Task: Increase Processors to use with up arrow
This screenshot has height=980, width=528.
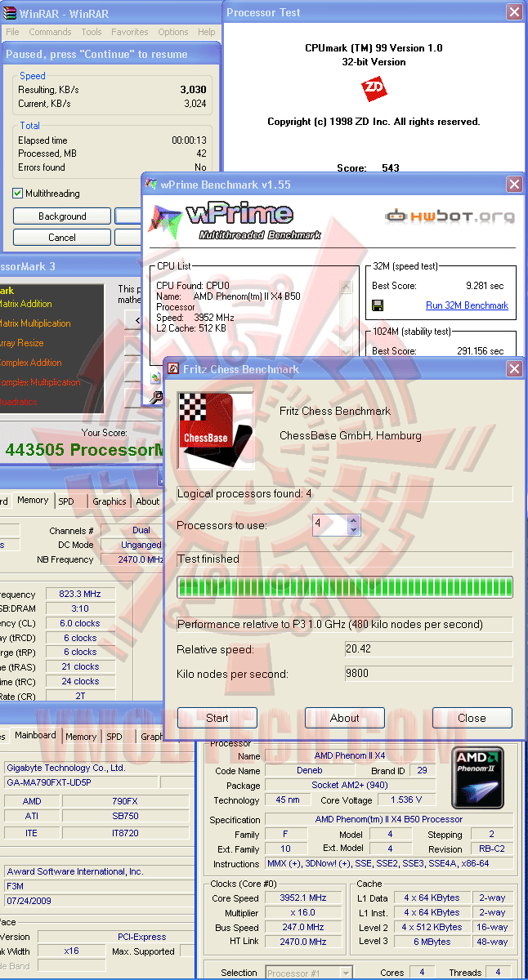Action: point(353,520)
